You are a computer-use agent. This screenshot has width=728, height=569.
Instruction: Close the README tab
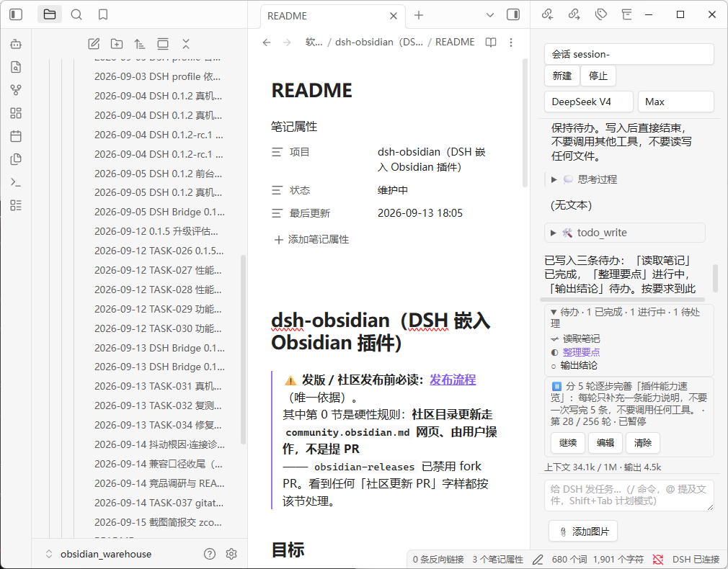(394, 16)
